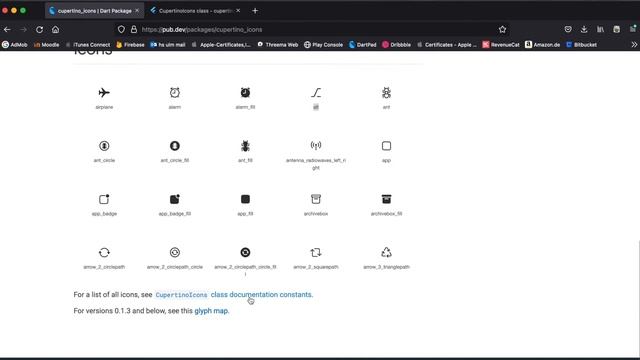Open the Dribbble bookmark

[x=396, y=44]
